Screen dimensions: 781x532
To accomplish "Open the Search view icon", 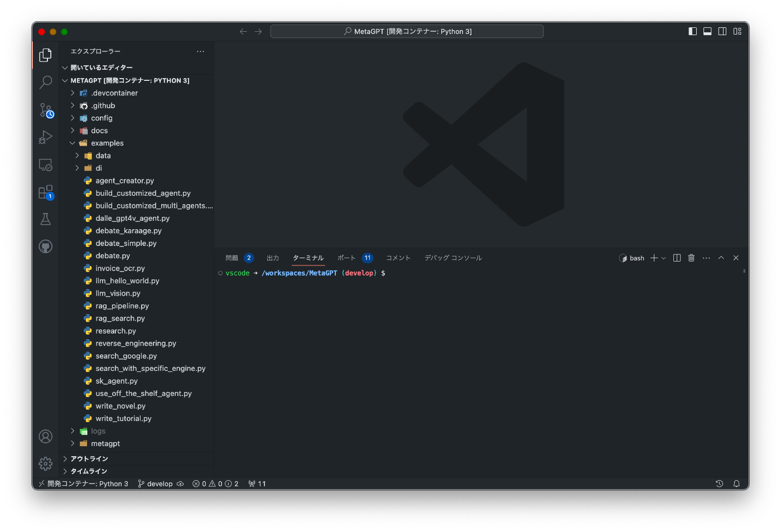I will click(46, 83).
